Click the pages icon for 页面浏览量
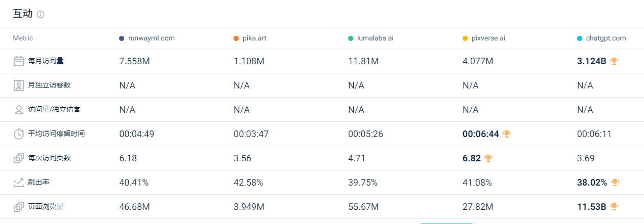Image resolution: width=644 pixels, height=224 pixels. (x=19, y=207)
